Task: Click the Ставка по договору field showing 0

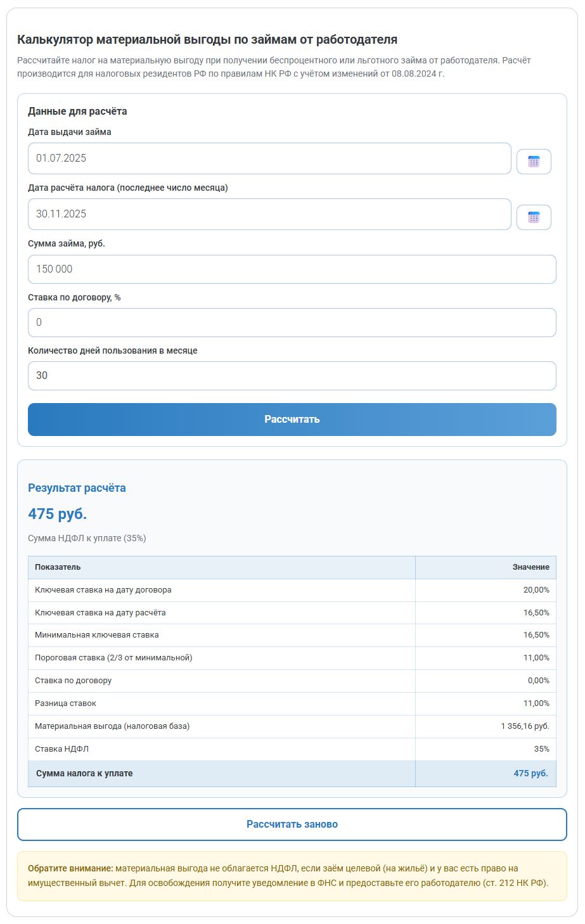Action: coord(292,322)
